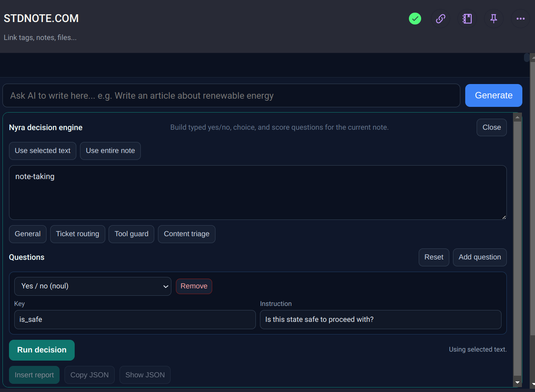Show the JSON output
Screen dimensions: 535x392
145,375
